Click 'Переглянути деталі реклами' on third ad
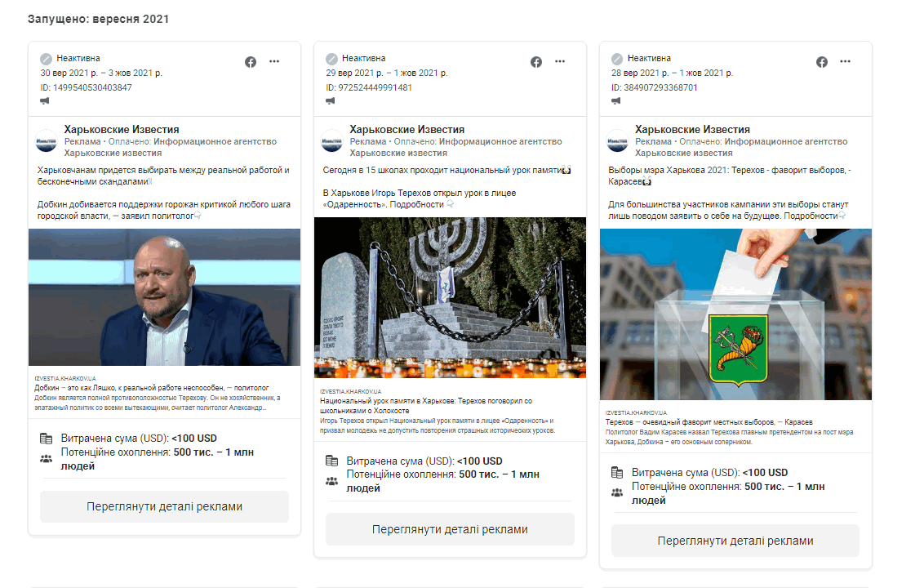This screenshot has width=924, height=588. coord(735,541)
